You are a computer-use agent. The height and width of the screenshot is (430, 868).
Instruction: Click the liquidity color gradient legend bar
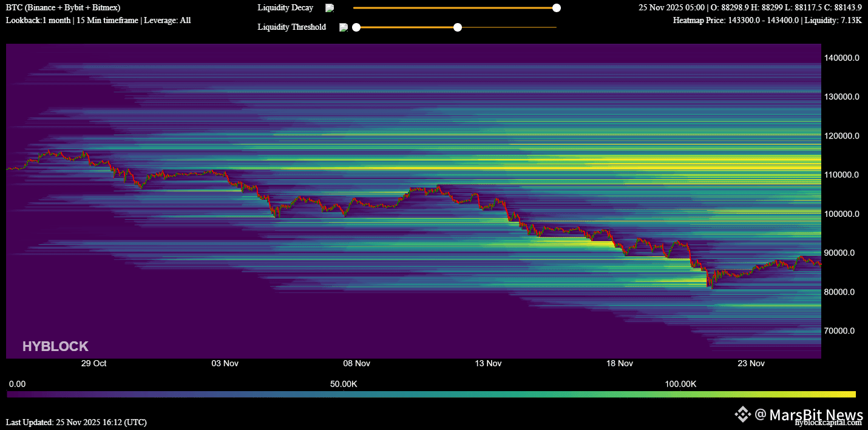[x=431, y=394]
